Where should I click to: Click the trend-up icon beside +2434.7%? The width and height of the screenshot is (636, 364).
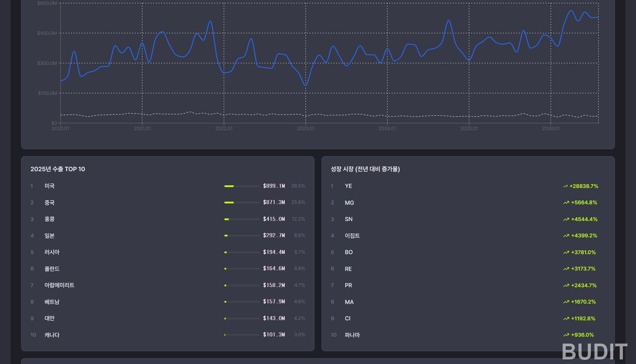566,285
